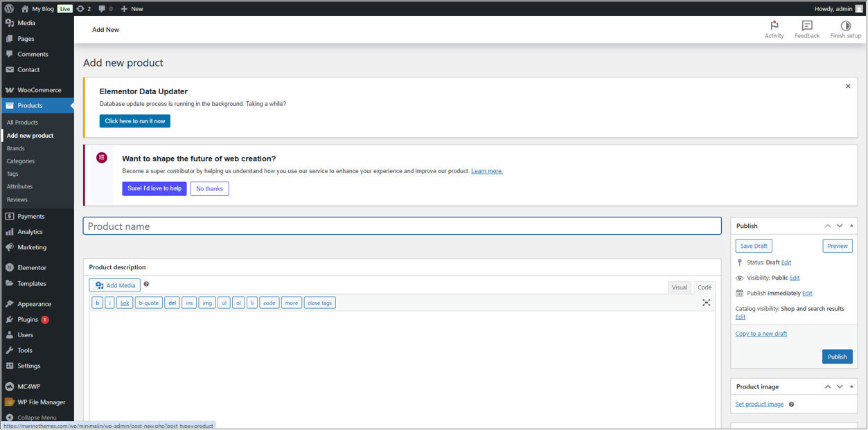Open the Brands submenu item
Viewport: 868px width, 430px height.
[x=15, y=148]
